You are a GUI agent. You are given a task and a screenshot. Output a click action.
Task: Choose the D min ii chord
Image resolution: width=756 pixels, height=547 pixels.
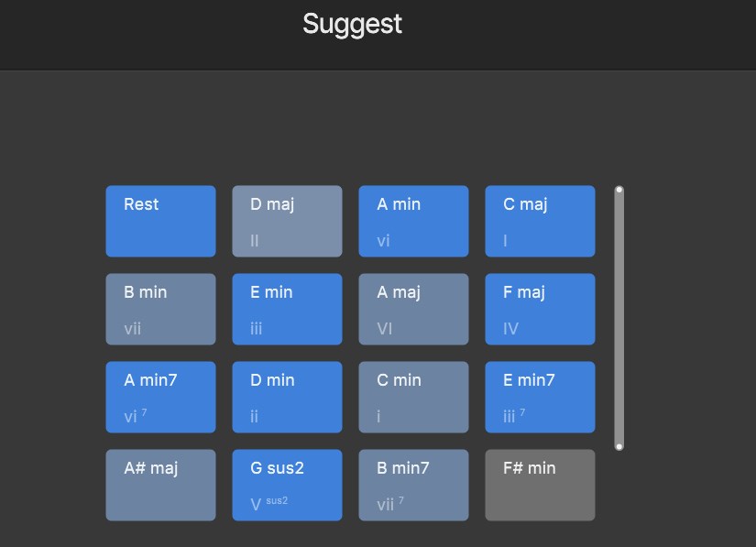pos(287,397)
